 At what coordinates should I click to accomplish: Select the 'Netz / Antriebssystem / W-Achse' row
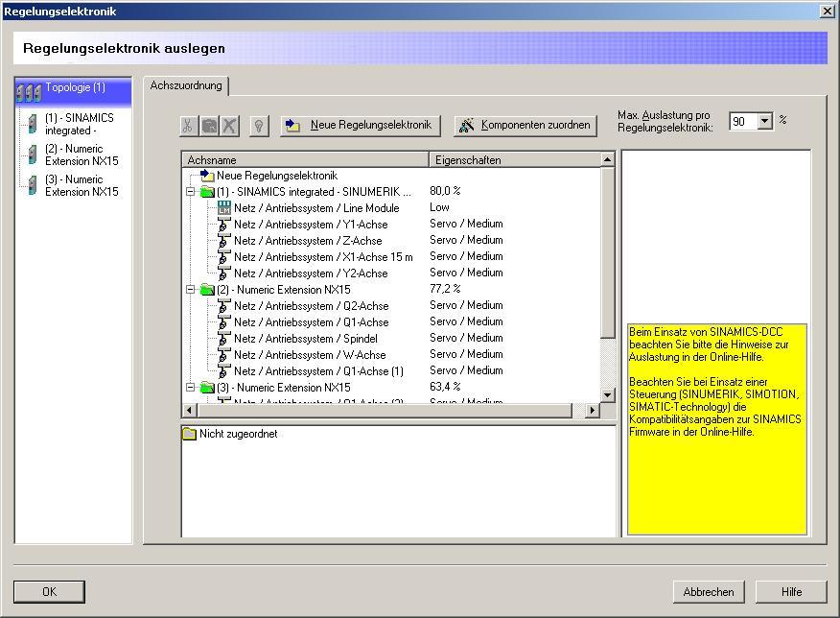pyautogui.click(x=310, y=355)
